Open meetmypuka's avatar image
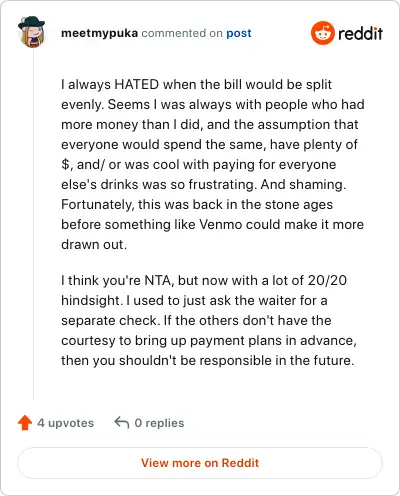The width and height of the screenshot is (400, 496). (31, 32)
